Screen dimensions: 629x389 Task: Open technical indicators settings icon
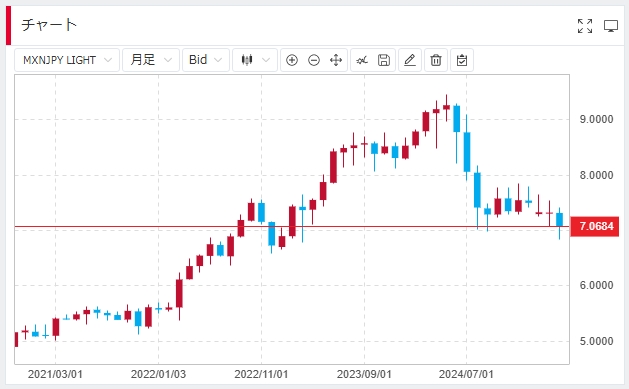tap(362, 60)
